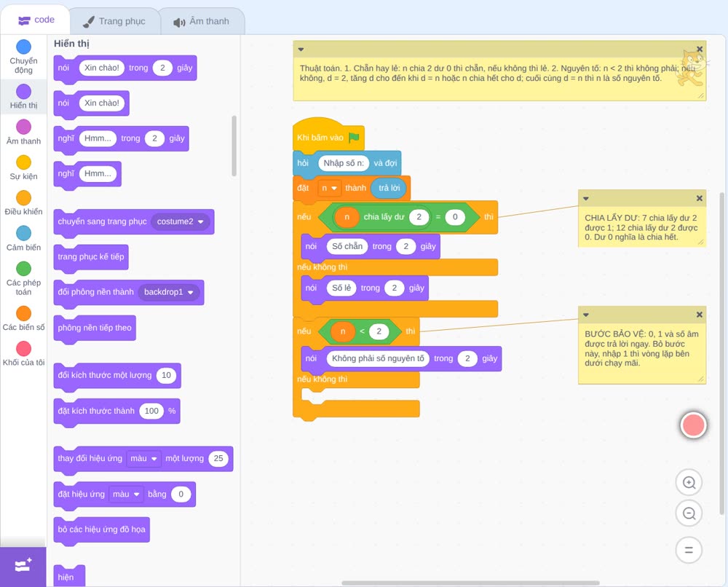Viewport: 728px width, 587px height.
Task: Select the Âm thanh category circle
Action: click(24, 127)
